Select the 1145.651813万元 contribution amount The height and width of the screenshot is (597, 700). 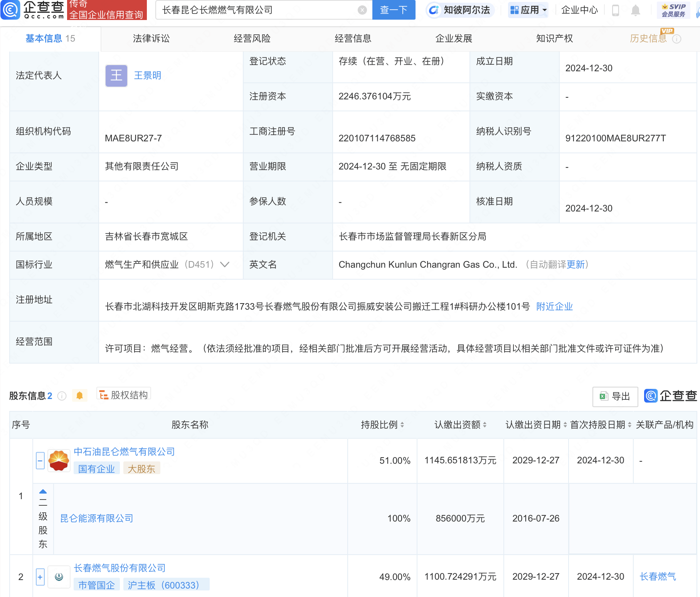460,461
